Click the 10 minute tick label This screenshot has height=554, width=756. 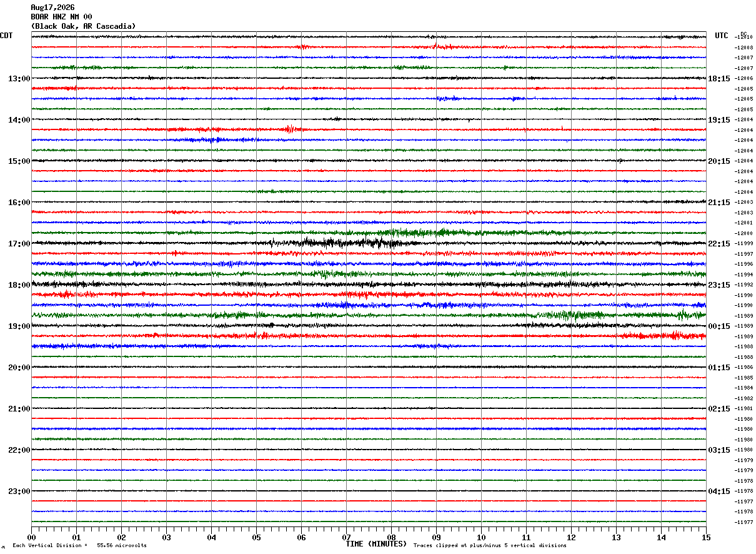[481, 537]
